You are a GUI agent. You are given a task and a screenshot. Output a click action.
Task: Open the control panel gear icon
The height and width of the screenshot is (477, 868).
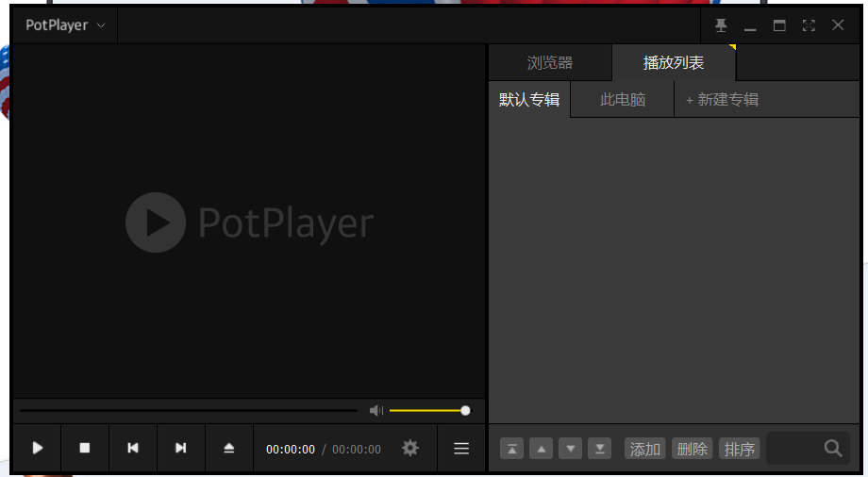pos(410,448)
